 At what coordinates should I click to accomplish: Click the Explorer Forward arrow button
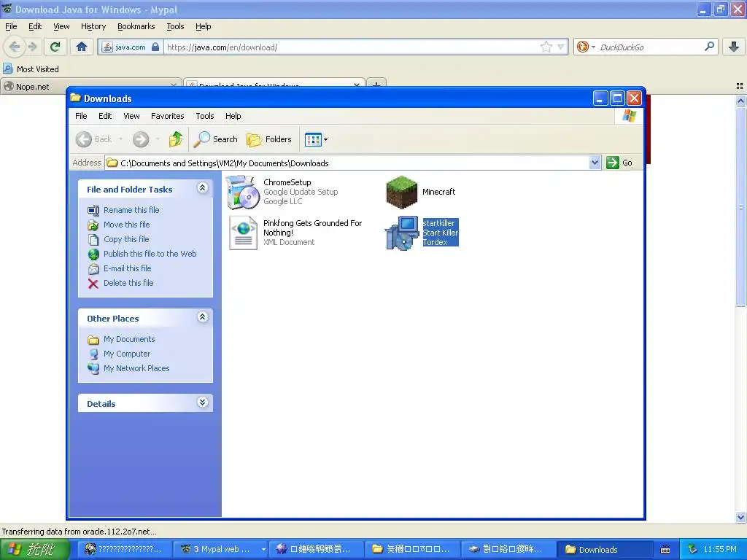pos(141,139)
